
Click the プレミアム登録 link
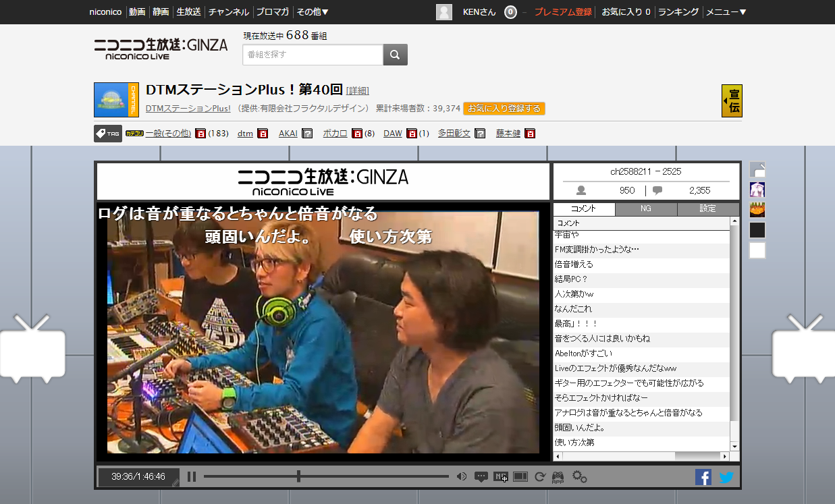click(563, 11)
